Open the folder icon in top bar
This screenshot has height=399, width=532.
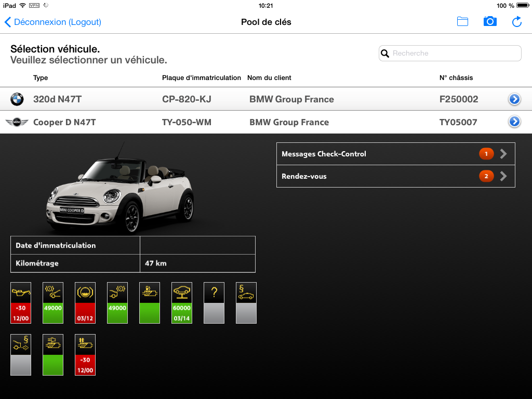462,21
